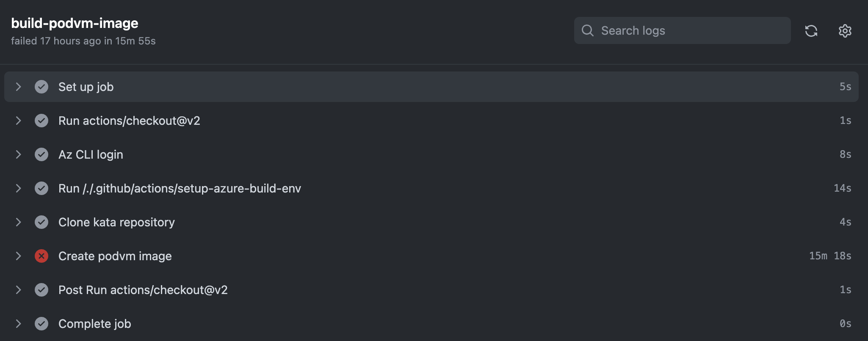Click the build-podvm-image job title
The height and width of the screenshot is (341, 868).
75,23
